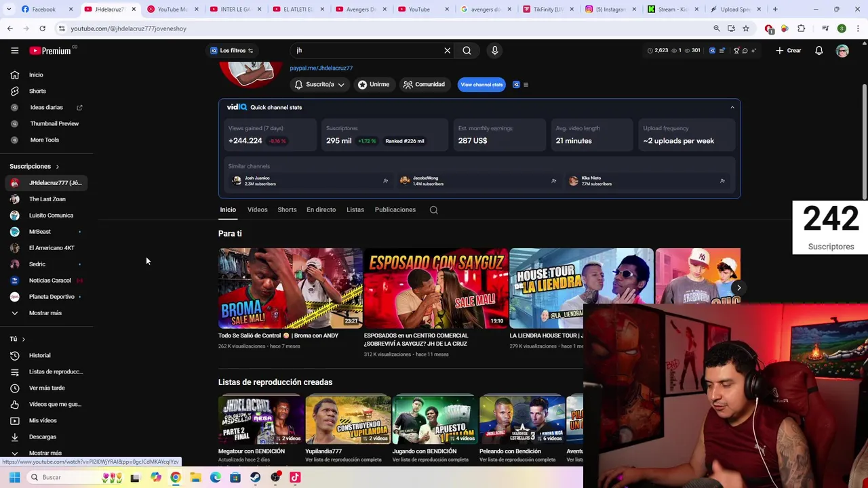Expand Suscripciones section arrow

click(57, 166)
